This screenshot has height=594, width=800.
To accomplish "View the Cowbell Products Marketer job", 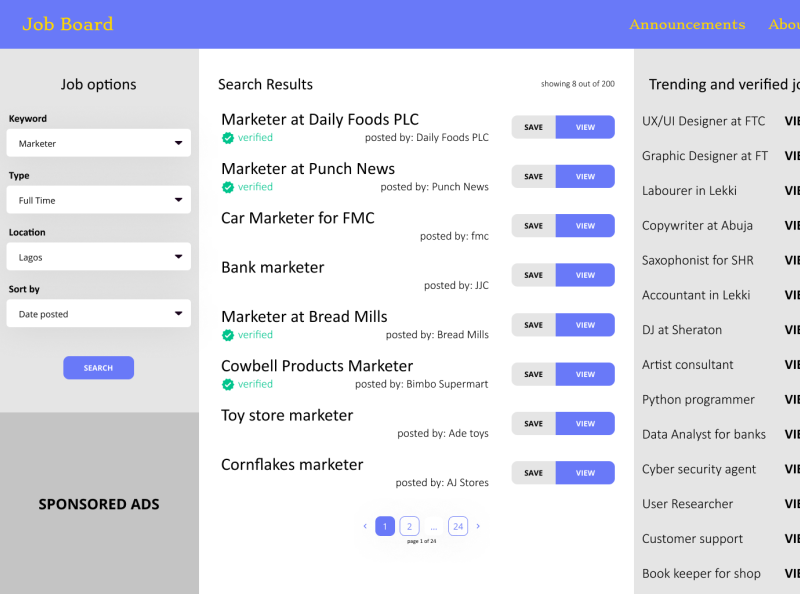I will point(585,374).
